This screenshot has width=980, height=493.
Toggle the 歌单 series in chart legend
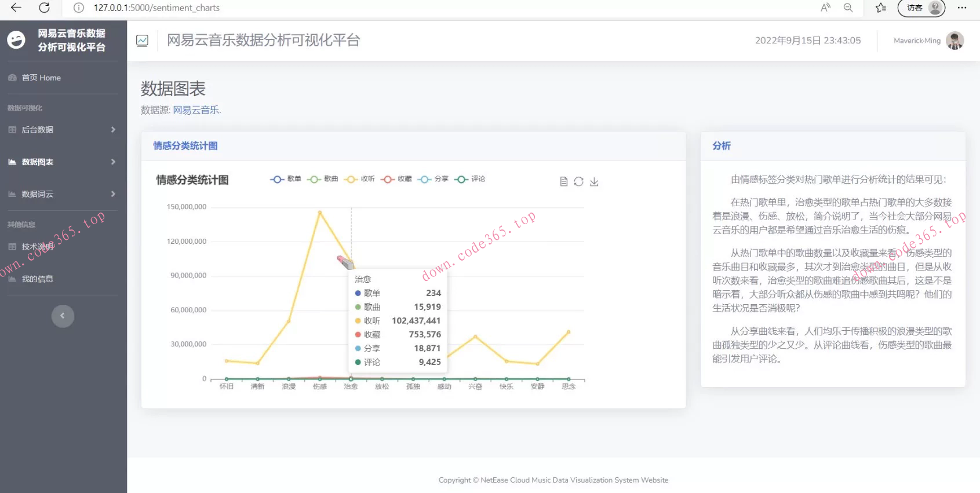(286, 179)
